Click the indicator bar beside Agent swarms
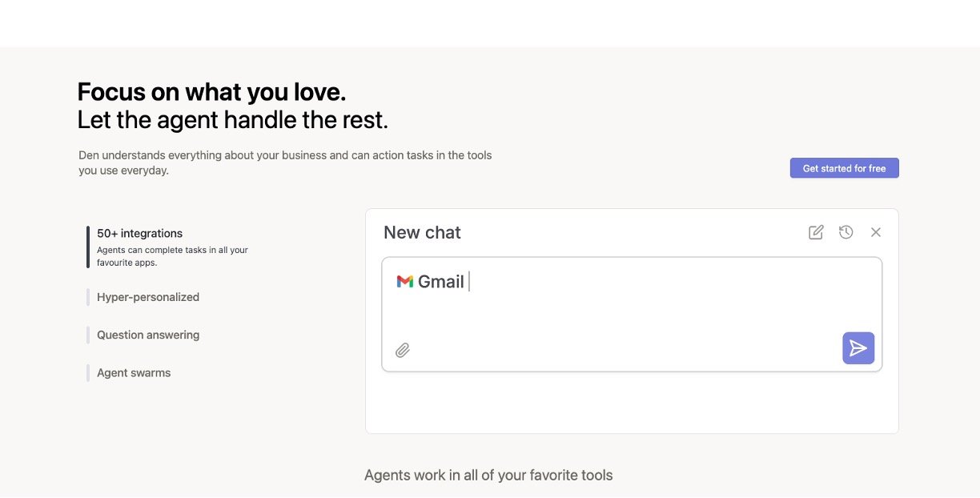The height and width of the screenshot is (498, 980). tap(88, 372)
